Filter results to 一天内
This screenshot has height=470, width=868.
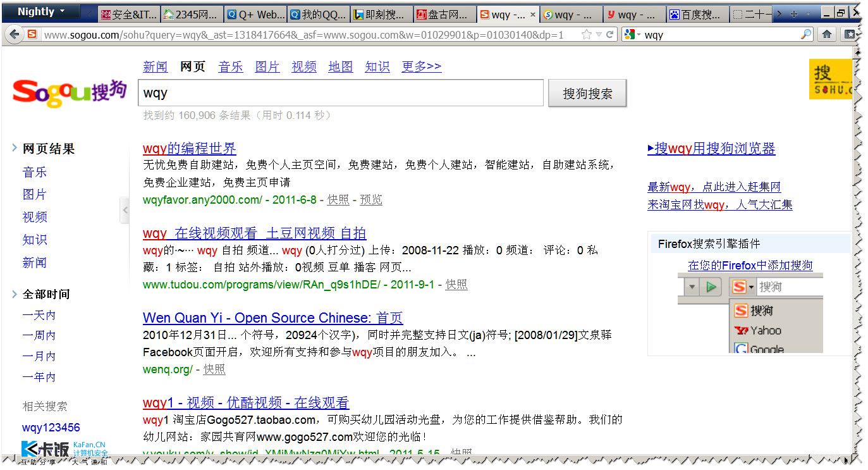39,315
